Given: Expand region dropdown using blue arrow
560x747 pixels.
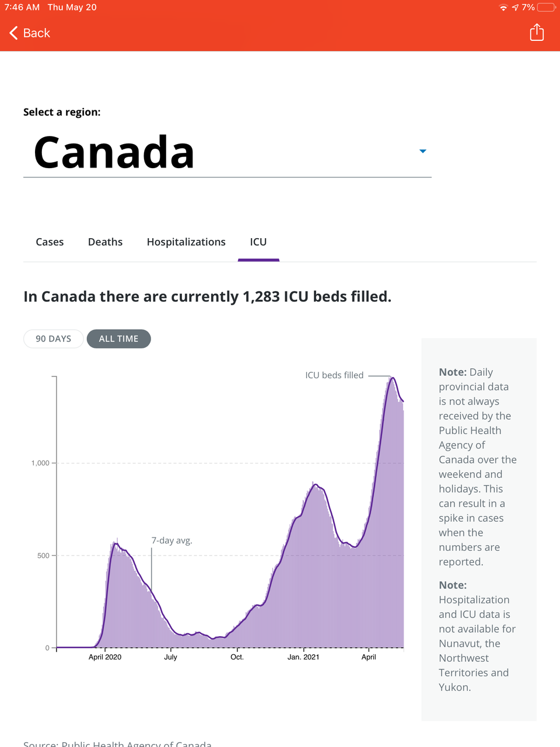Looking at the screenshot, I should click(x=423, y=151).
